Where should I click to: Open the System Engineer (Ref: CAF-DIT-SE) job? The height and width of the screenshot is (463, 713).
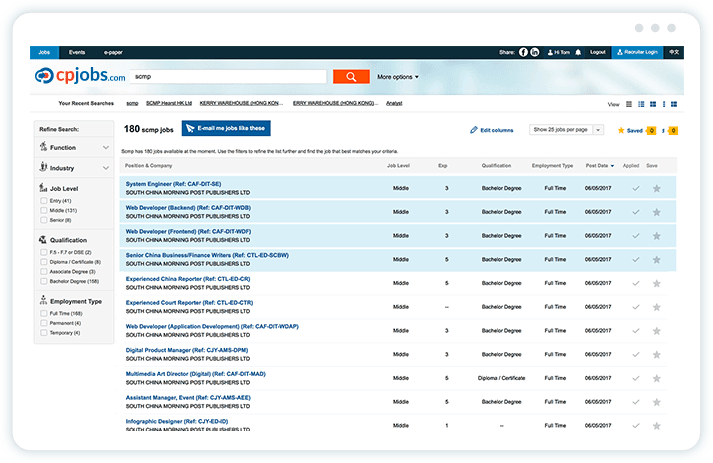pos(173,184)
